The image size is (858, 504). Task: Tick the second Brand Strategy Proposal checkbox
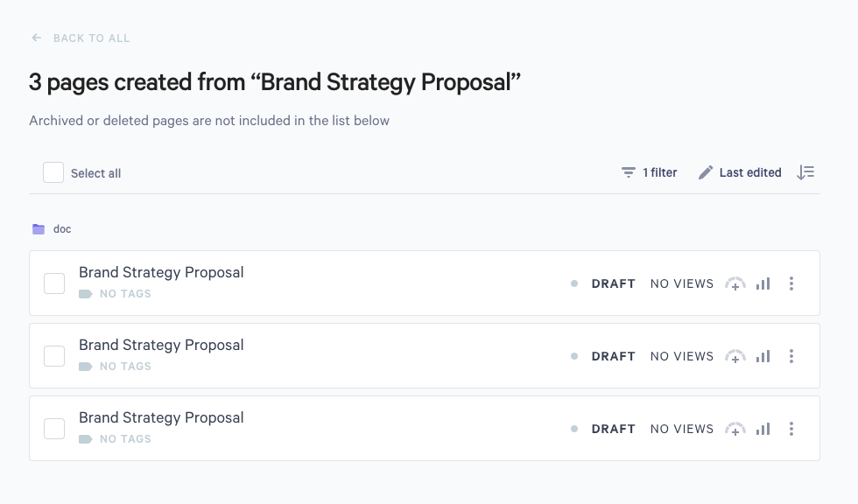[x=54, y=356]
